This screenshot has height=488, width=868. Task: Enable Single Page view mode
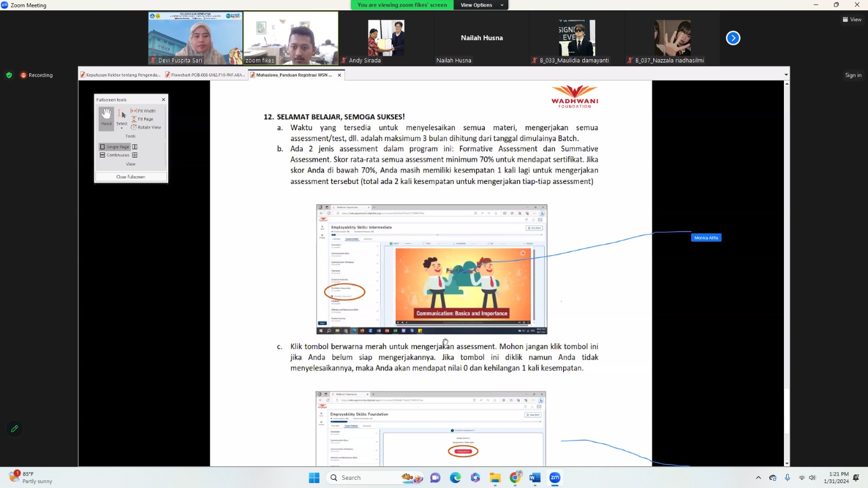point(114,147)
